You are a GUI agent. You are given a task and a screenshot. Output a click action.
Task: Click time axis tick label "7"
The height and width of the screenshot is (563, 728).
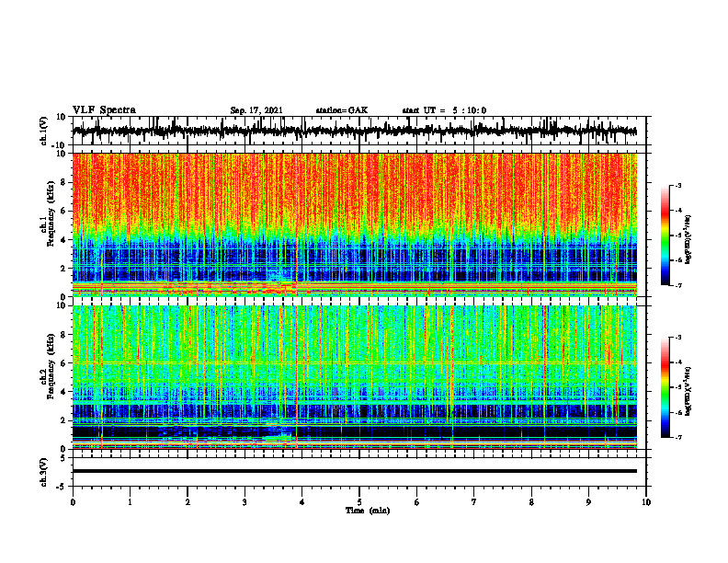(x=474, y=502)
